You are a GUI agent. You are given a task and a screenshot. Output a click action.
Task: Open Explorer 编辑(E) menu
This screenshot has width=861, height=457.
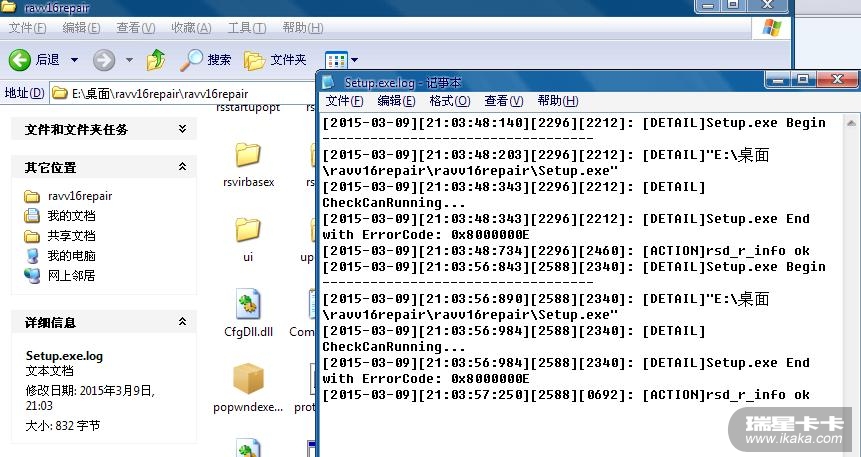pos(81,27)
